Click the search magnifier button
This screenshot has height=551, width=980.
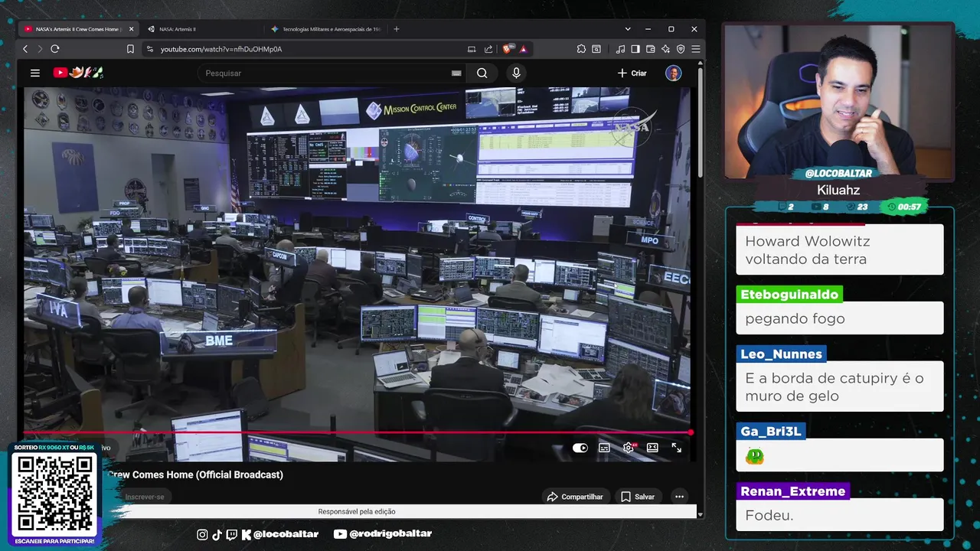pyautogui.click(x=482, y=73)
